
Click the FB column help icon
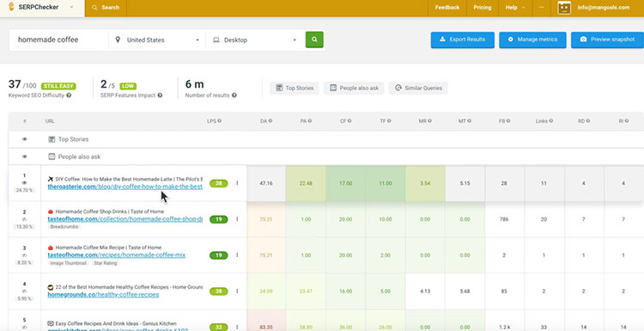508,121
